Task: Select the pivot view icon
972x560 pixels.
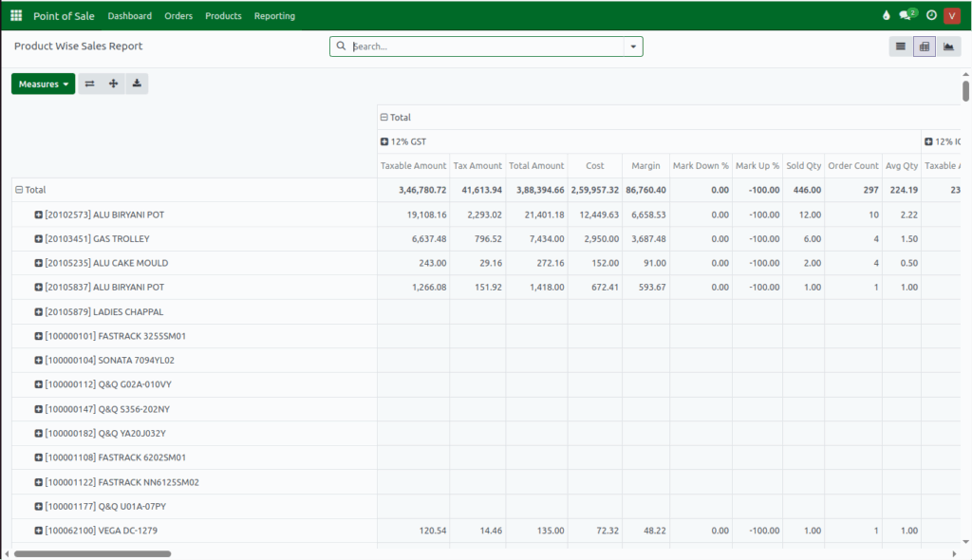Action: click(924, 46)
